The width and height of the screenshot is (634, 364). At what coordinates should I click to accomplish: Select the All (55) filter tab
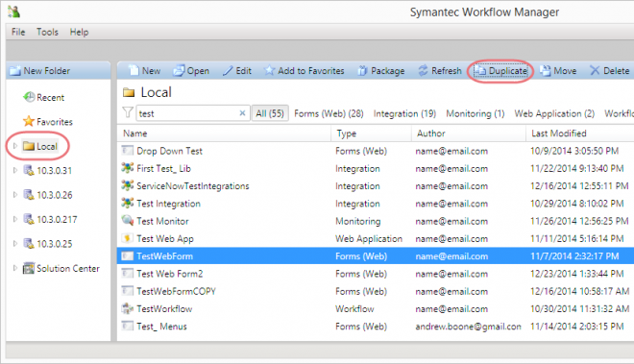[270, 113]
